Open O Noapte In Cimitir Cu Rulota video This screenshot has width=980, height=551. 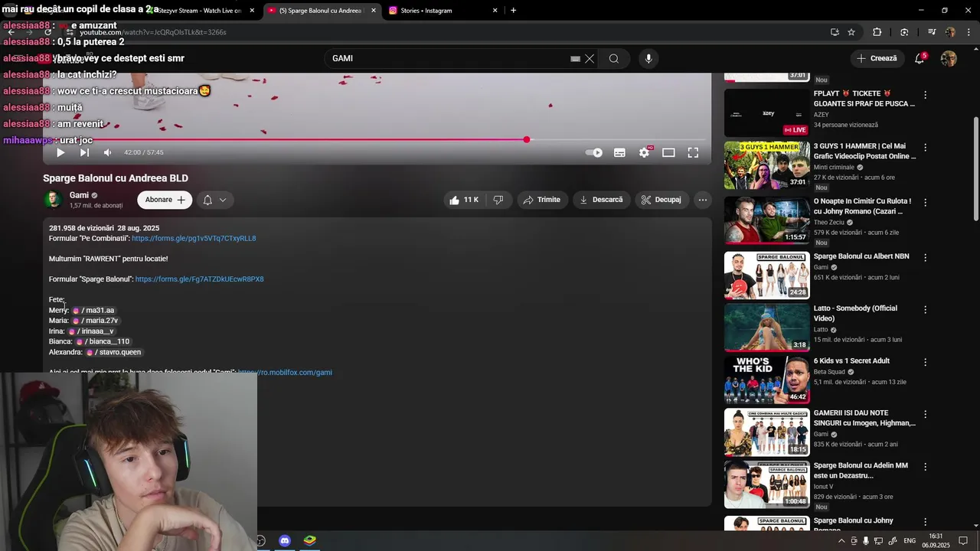[x=766, y=220]
